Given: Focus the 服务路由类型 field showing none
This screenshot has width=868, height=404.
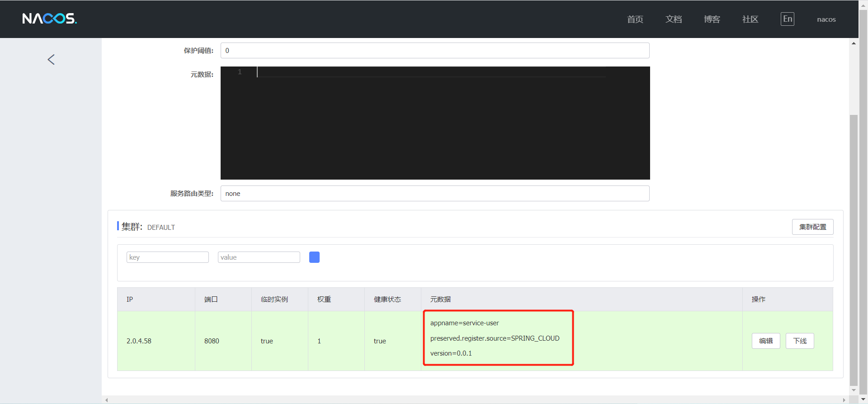Looking at the screenshot, I should coord(435,193).
